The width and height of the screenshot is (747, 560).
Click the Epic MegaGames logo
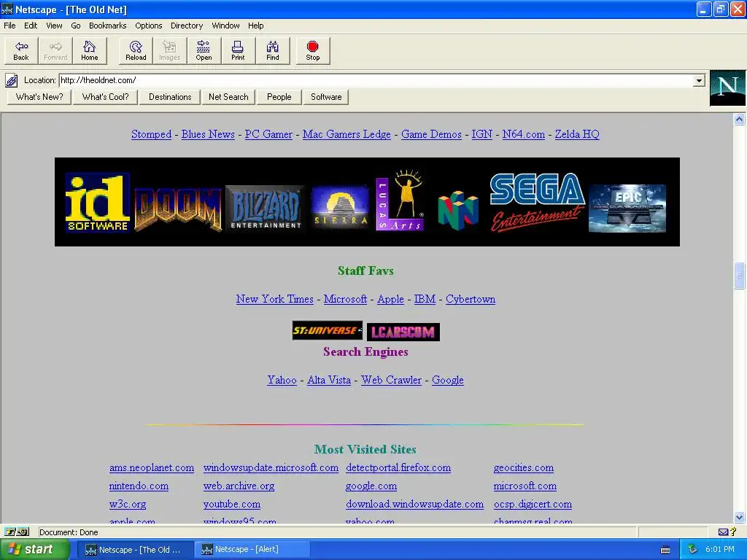click(x=627, y=208)
